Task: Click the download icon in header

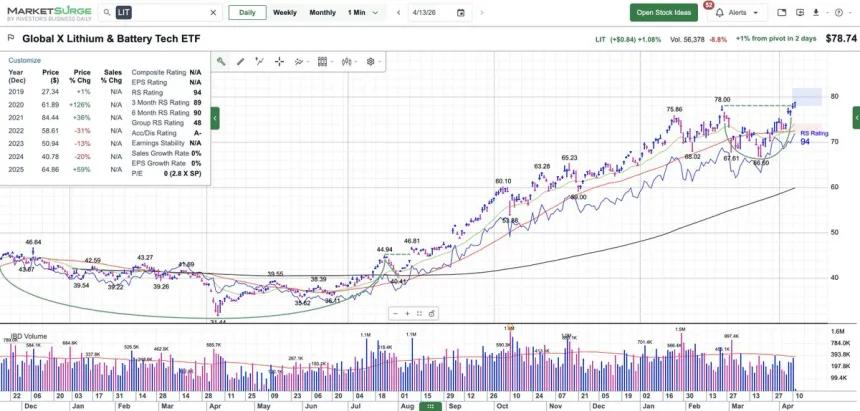Action: [816, 12]
